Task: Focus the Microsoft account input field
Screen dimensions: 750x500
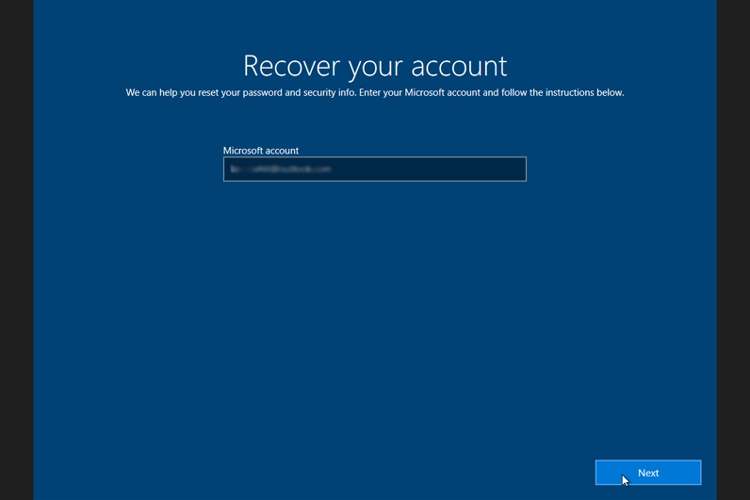Action: coord(375,169)
